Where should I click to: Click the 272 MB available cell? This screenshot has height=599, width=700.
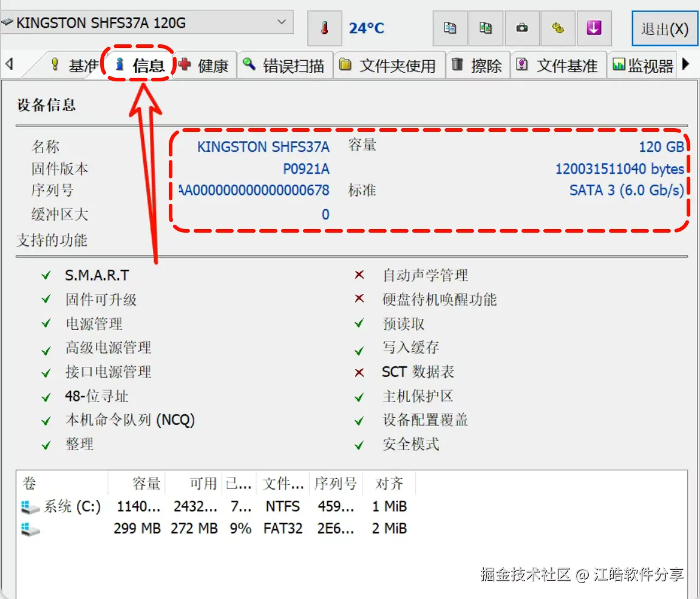pyautogui.click(x=194, y=529)
